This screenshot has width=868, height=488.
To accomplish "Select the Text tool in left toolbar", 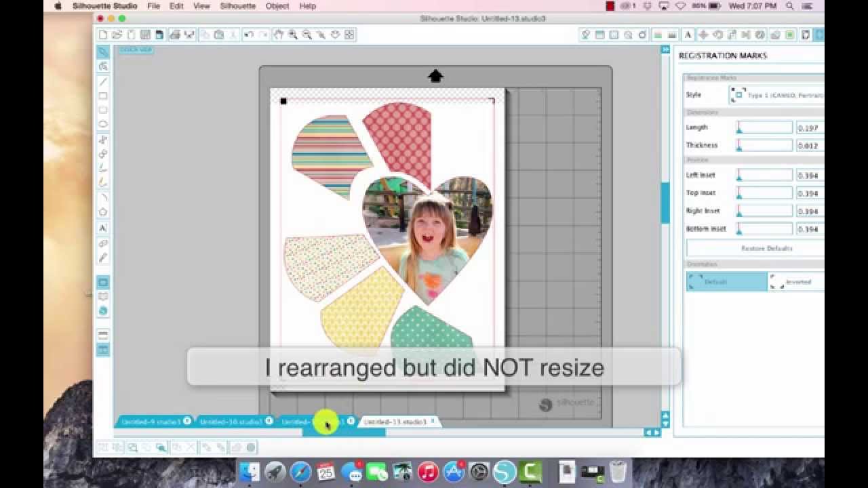I will click(x=103, y=228).
